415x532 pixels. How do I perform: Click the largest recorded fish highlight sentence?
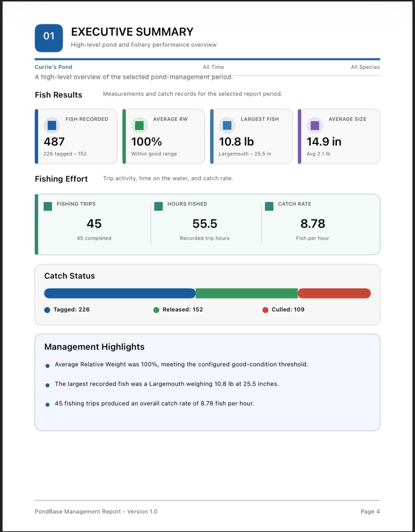(167, 384)
